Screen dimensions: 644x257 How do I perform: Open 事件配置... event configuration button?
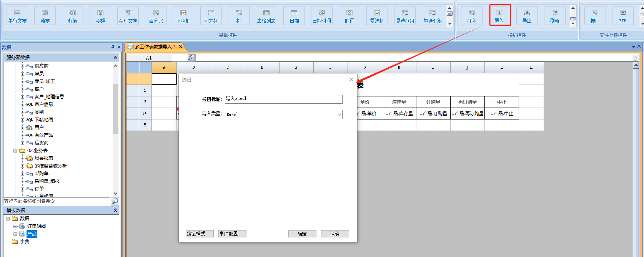click(x=232, y=234)
